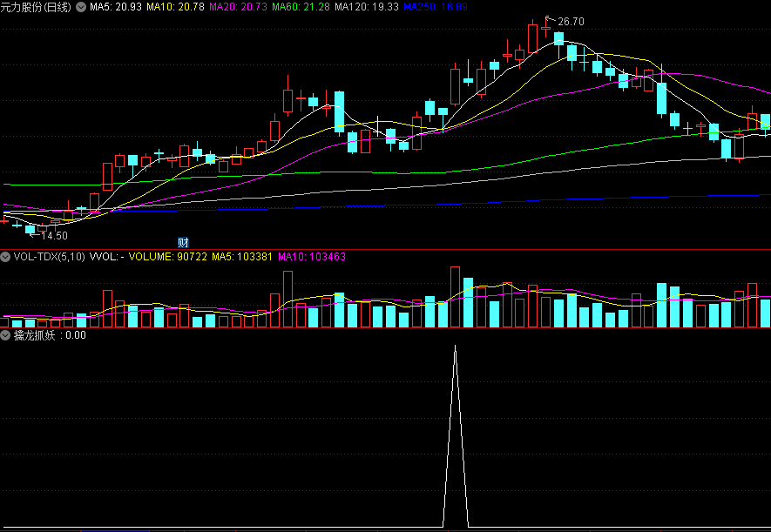Viewport: 771px width, 532px height.
Task: Open the main chart indicator dropdown arrow
Action: tap(81, 7)
